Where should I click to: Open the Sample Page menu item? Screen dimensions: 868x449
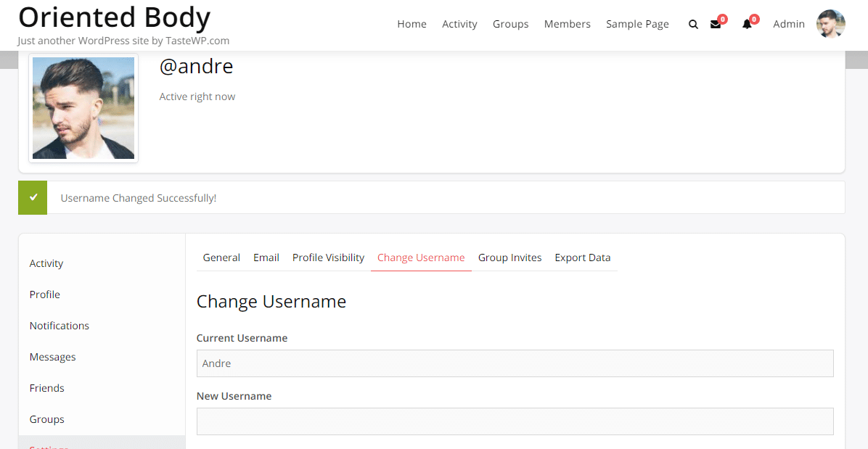(637, 24)
